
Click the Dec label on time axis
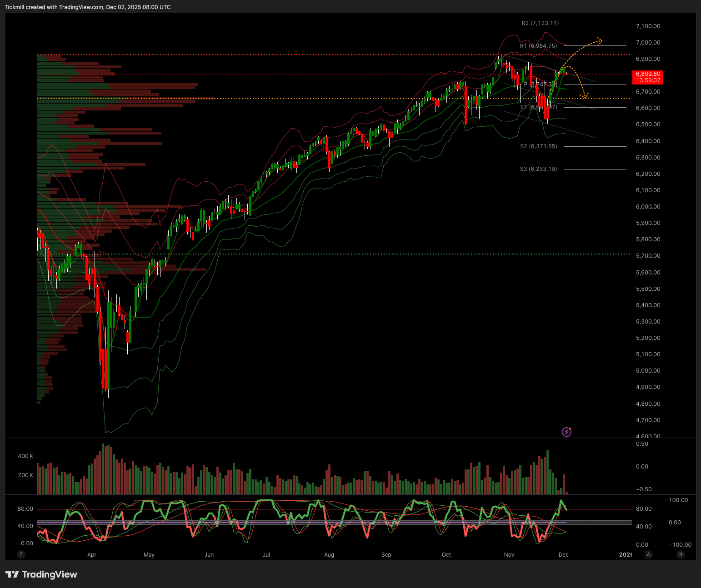564,555
